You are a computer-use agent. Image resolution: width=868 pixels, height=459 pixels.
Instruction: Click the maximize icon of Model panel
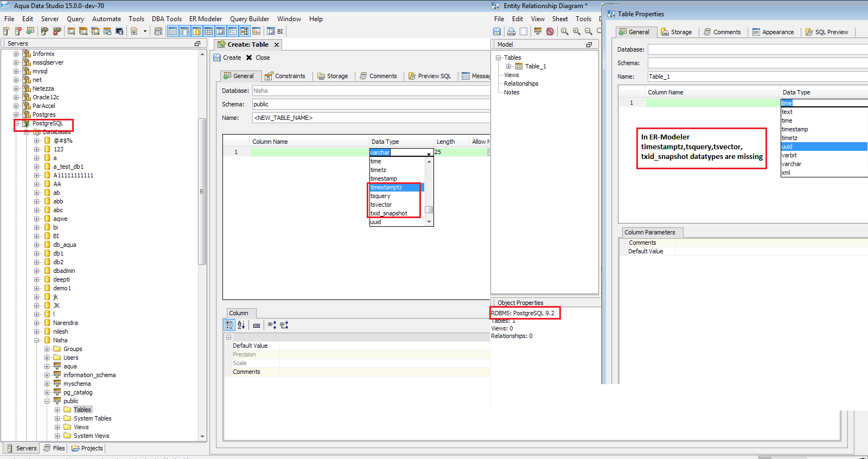point(589,44)
